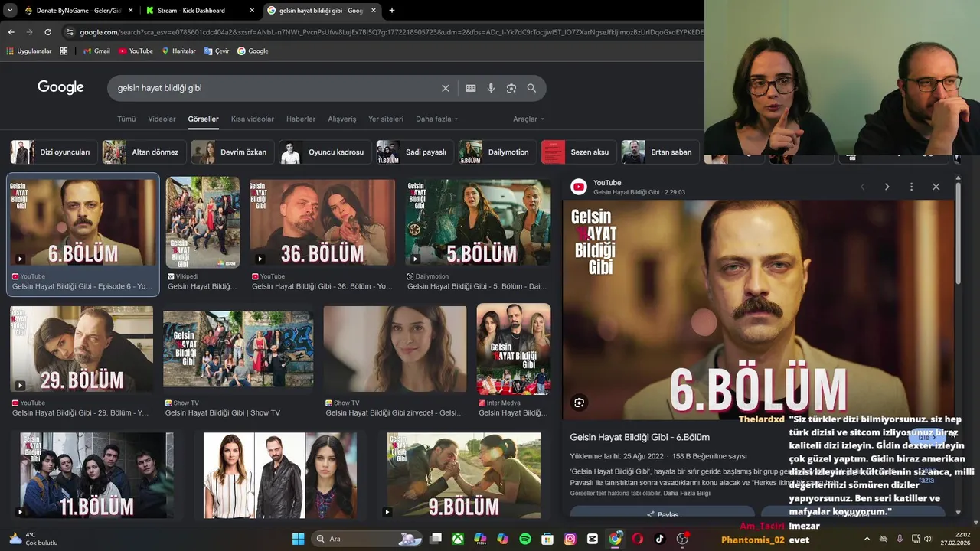980x551 pixels.
Task: Open TikTok from the taskbar
Action: [660, 539]
